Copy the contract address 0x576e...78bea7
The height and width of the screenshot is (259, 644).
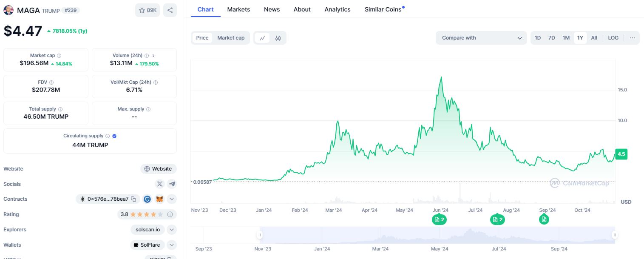(133, 199)
